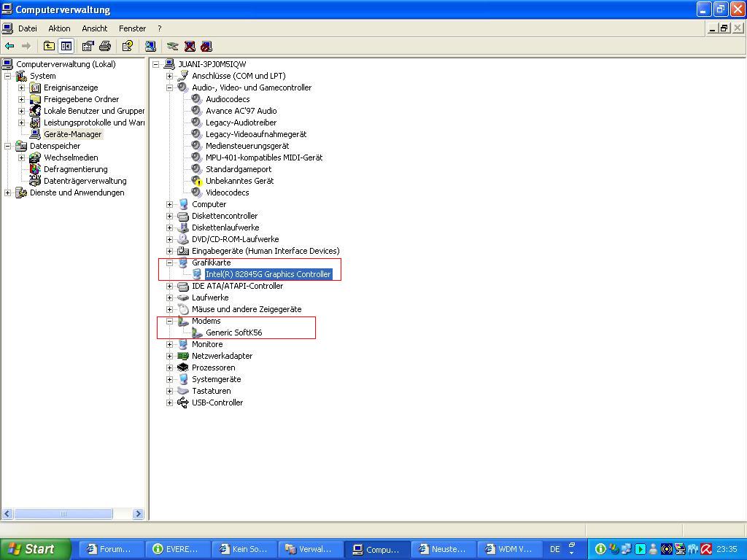This screenshot has height=560, width=747.
Task: Select the Medien­steuerungsgerät entry
Action: click(247, 146)
